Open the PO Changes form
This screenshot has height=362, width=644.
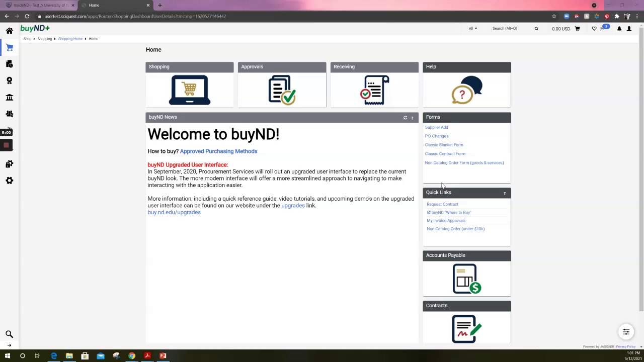(436, 136)
